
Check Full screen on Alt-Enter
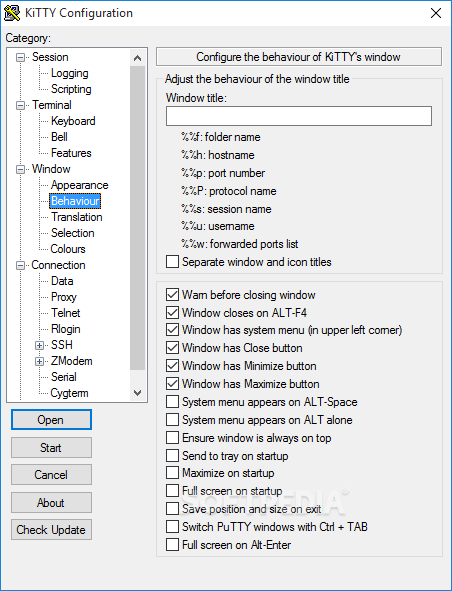coord(229,545)
